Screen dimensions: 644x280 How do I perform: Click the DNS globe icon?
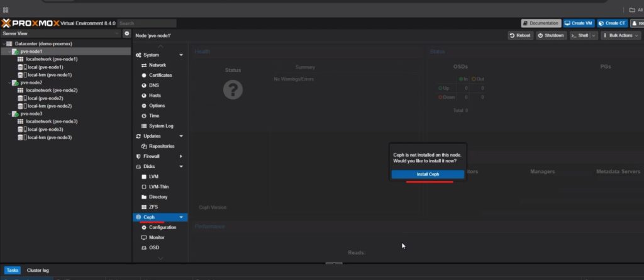point(144,86)
